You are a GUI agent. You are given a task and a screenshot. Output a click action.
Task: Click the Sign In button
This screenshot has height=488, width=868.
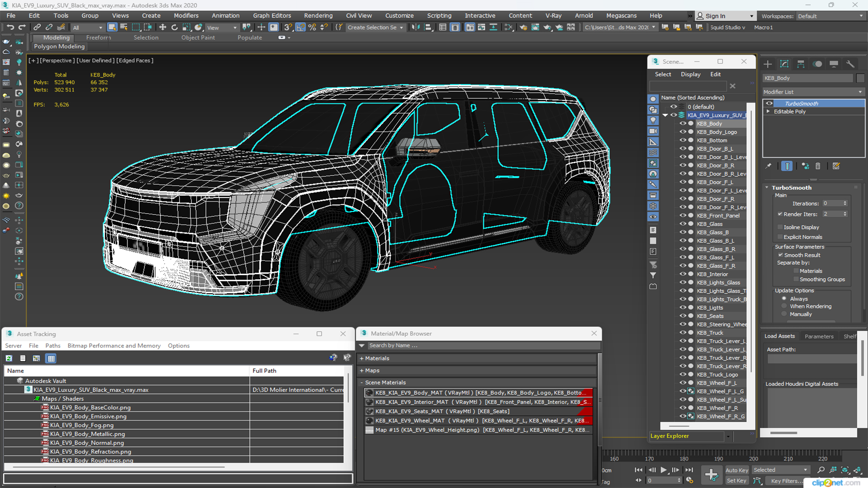[725, 16]
